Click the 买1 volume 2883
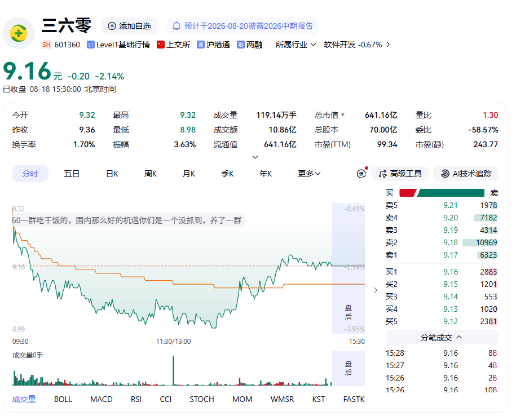 tap(488, 272)
